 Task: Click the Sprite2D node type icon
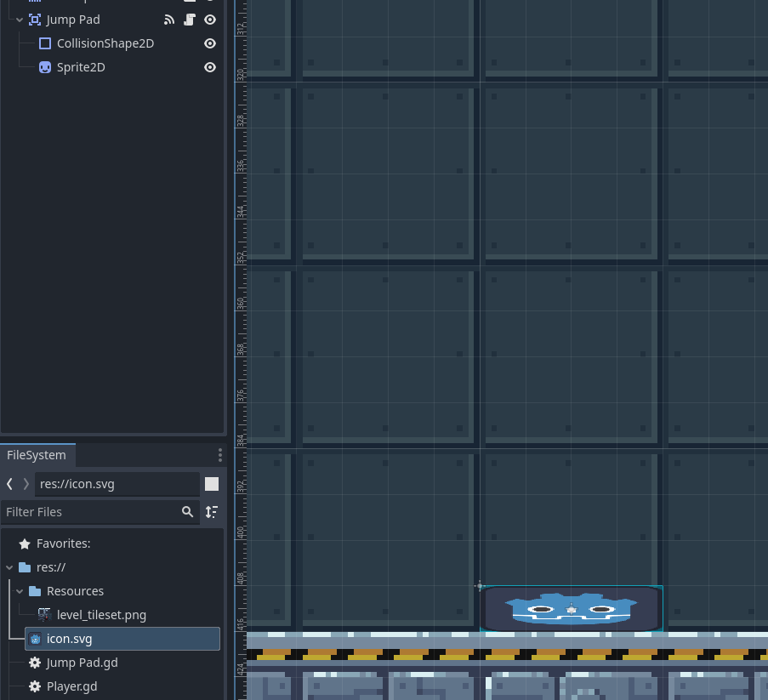pyautogui.click(x=45, y=67)
